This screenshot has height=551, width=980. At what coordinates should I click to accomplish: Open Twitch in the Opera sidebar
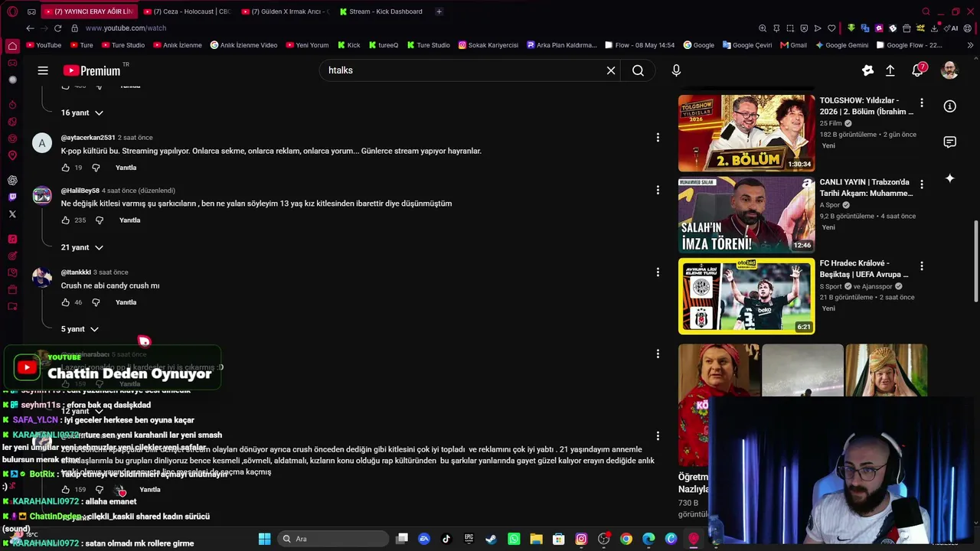[12, 197]
